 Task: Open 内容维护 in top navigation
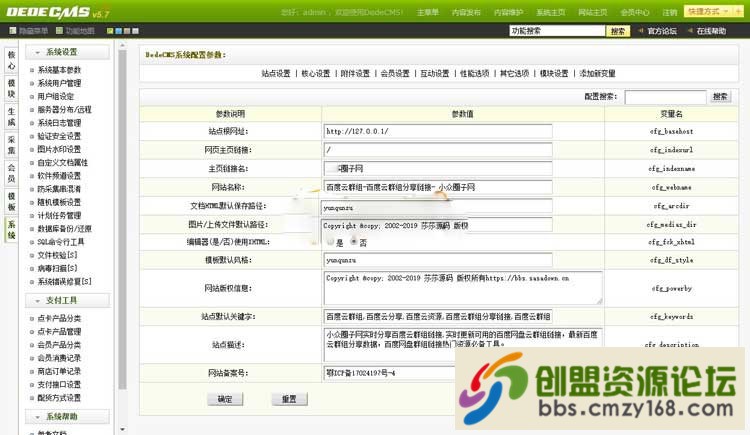(x=508, y=12)
